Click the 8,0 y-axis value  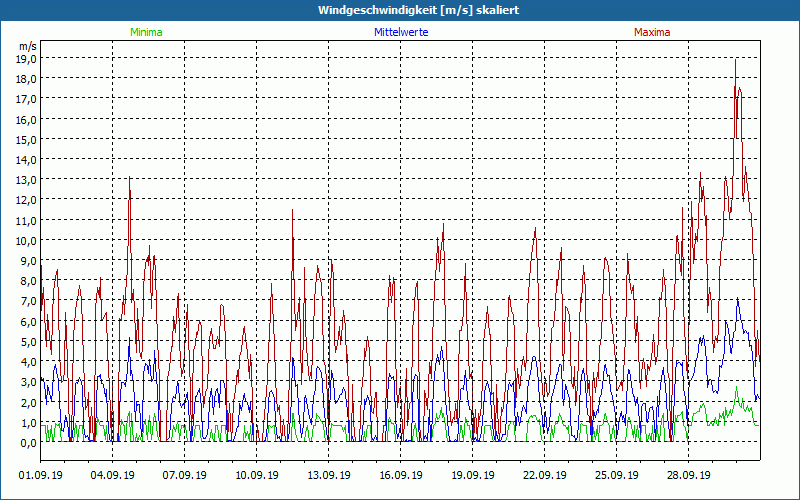(x=30, y=281)
